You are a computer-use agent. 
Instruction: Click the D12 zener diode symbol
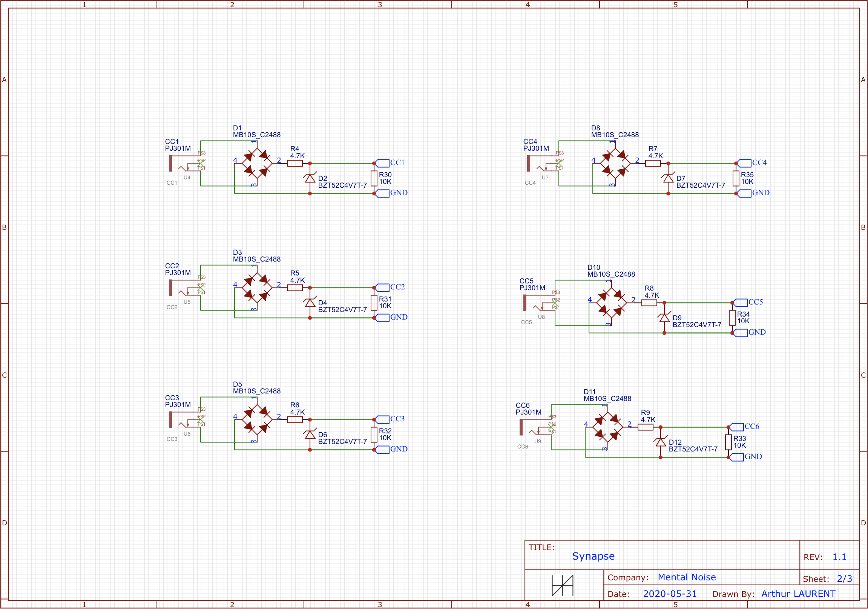click(661, 442)
